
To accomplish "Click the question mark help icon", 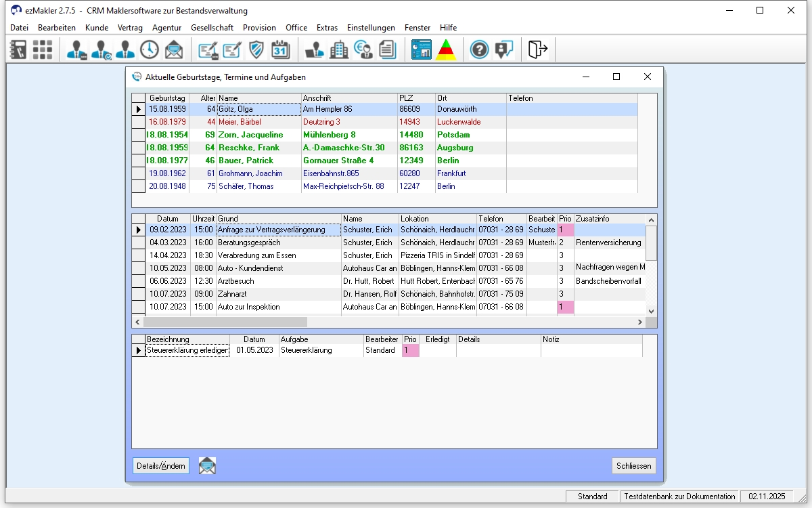I will [479, 49].
